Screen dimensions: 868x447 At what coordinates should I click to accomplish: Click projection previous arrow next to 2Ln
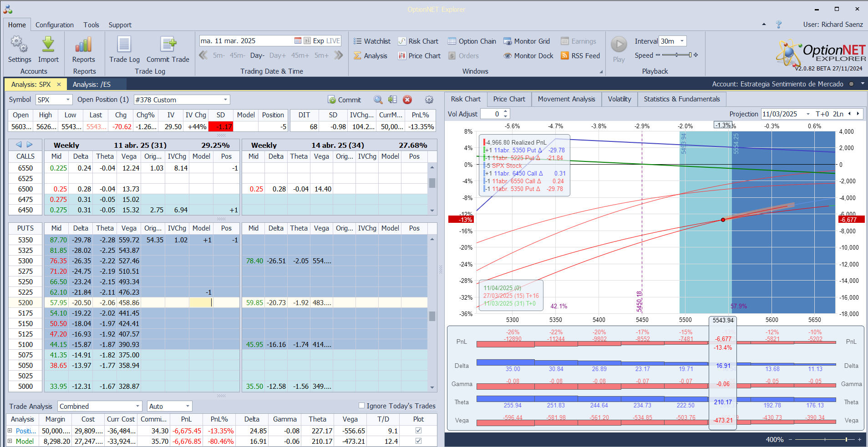tap(849, 114)
